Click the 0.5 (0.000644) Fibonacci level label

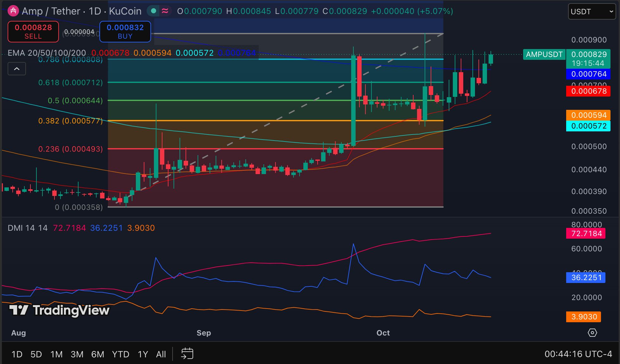click(x=75, y=101)
